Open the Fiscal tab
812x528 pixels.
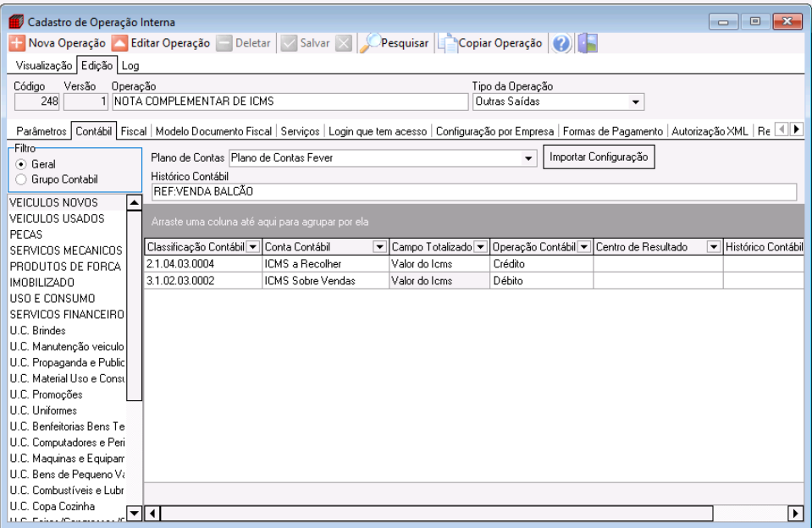[134, 131]
